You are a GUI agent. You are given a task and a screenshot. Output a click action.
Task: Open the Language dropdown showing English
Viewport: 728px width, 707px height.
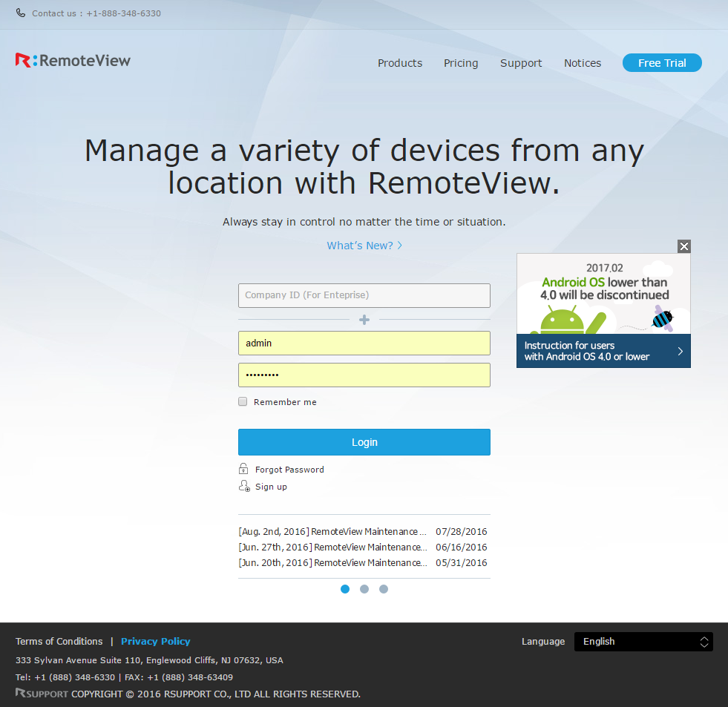pyautogui.click(x=643, y=642)
